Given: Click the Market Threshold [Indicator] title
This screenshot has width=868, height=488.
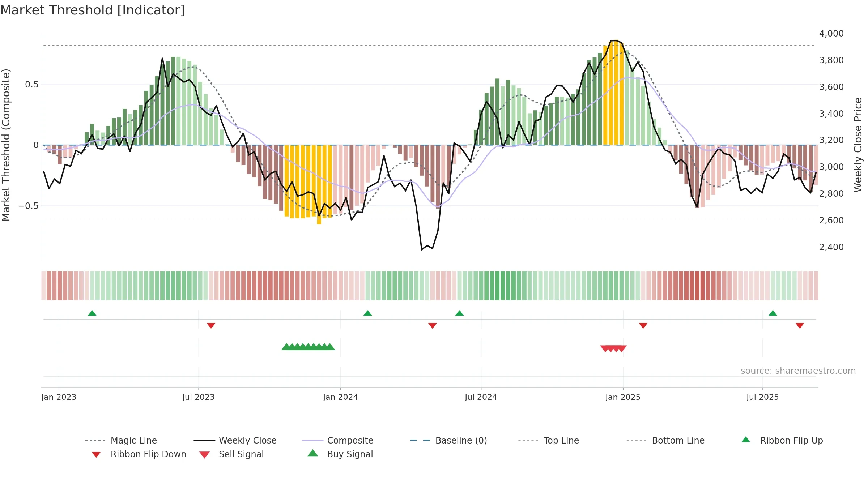Looking at the screenshot, I should [93, 10].
